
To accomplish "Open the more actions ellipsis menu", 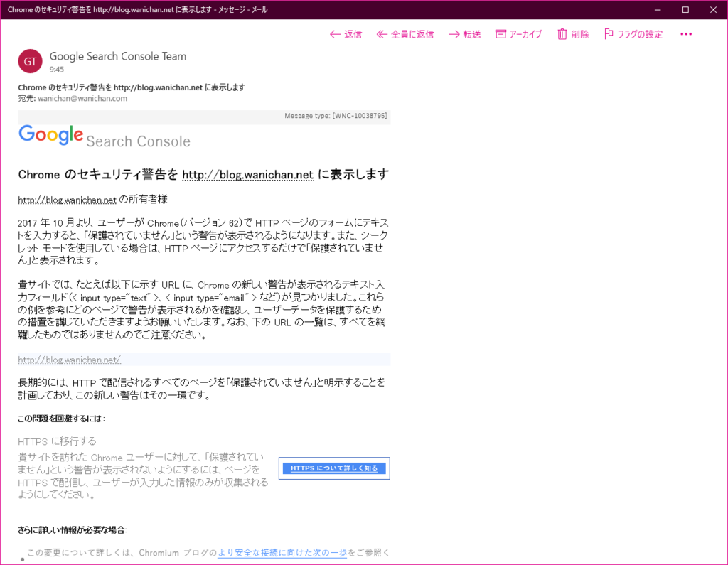I will 686,34.
